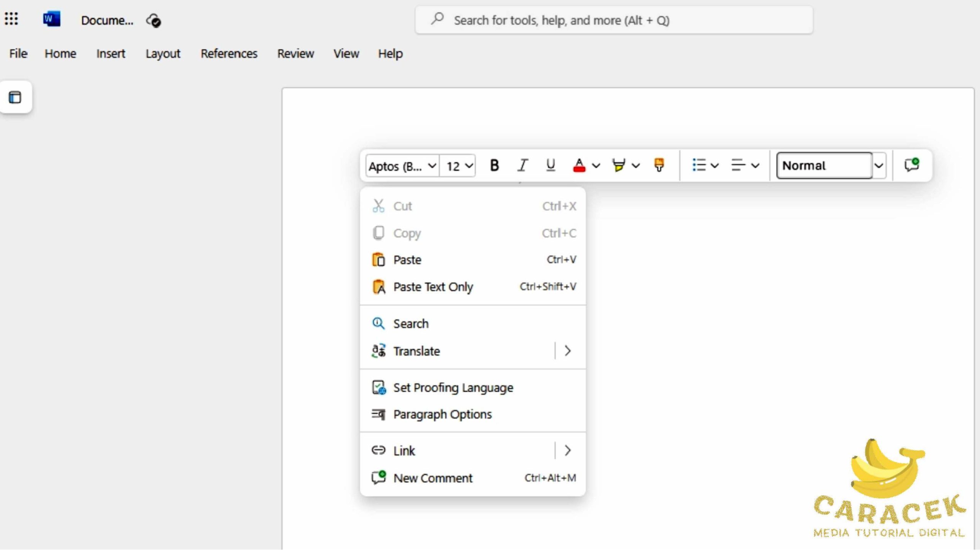Image resolution: width=980 pixels, height=551 pixels.
Task: Open the app launcher grid icon
Action: 11,19
